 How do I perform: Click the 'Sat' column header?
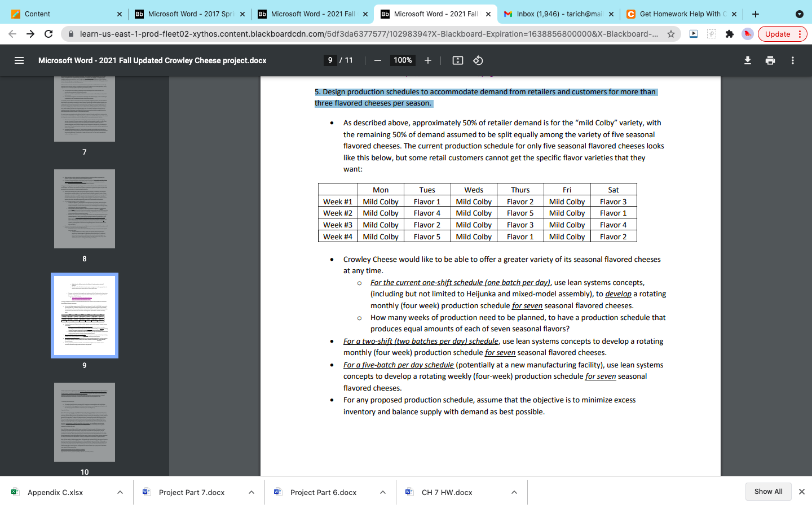click(x=614, y=190)
